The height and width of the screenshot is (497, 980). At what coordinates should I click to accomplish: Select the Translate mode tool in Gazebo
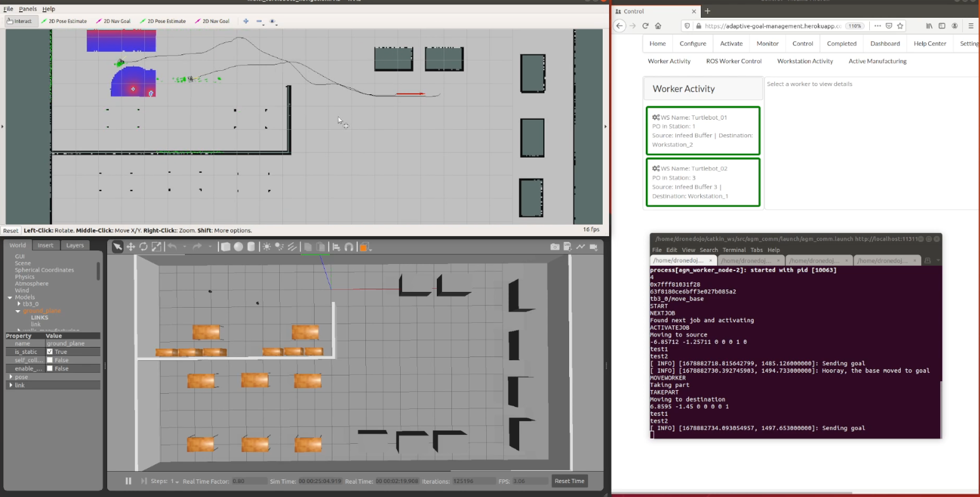point(131,247)
